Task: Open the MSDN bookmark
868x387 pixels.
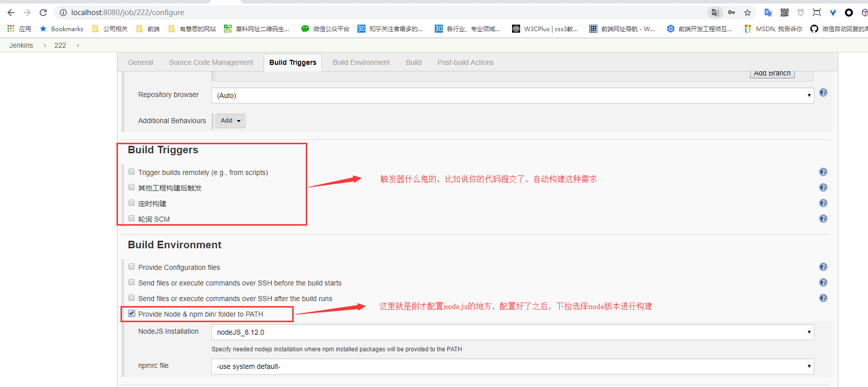Action: point(773,29)
